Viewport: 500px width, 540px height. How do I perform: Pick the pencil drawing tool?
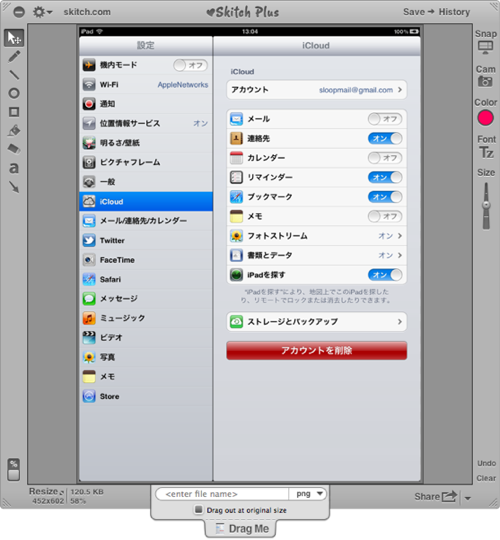click(x=14, y=56)
